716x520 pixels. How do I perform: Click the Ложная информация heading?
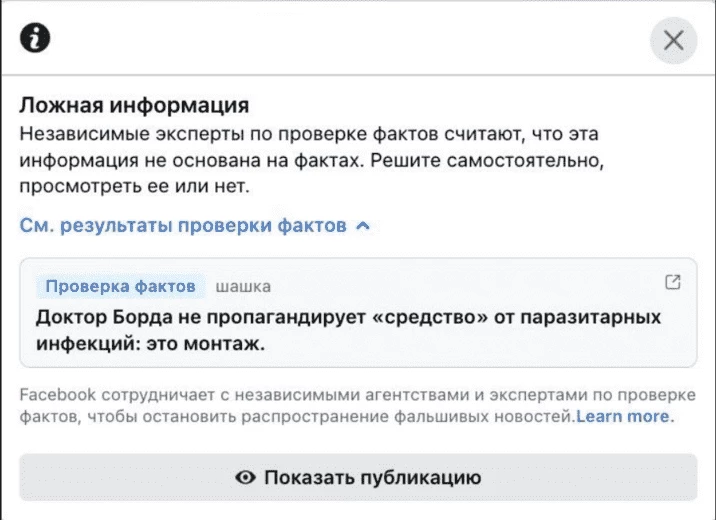pos(134,105)
